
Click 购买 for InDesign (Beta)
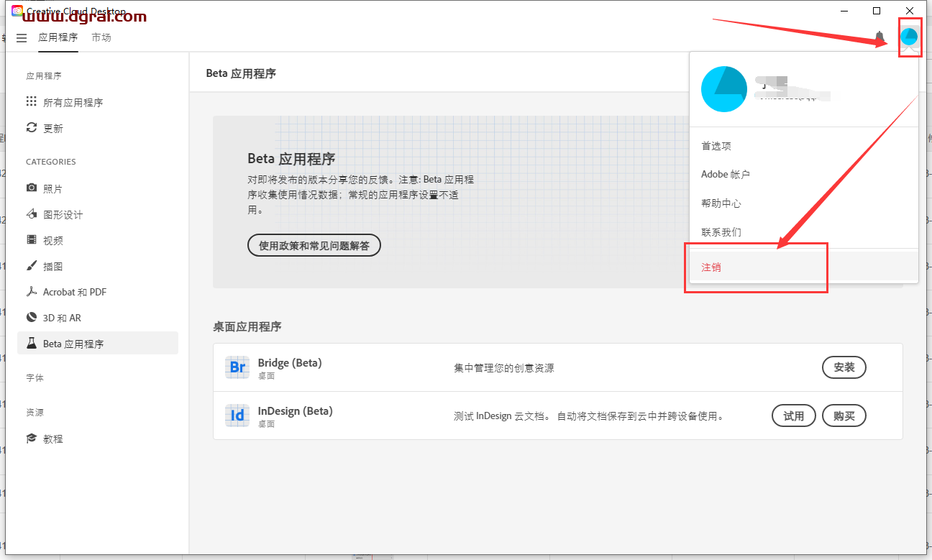(844, 416)
